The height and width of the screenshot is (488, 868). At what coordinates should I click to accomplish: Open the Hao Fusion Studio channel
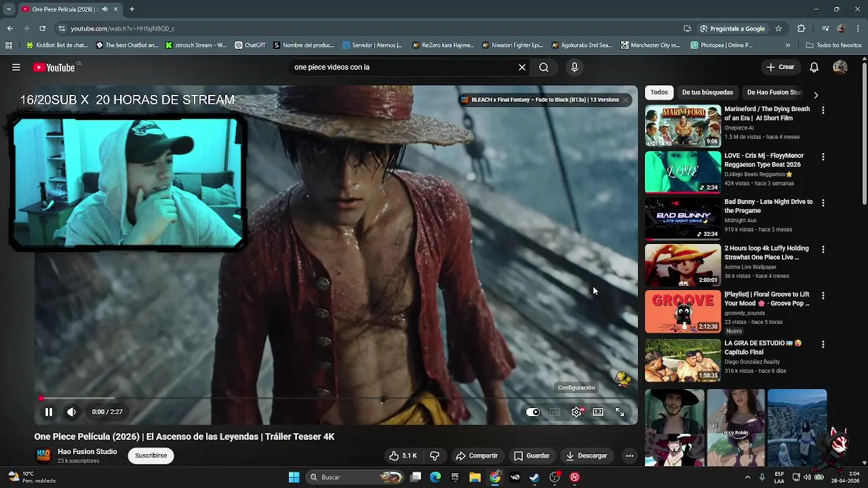(x=87, y=451)
